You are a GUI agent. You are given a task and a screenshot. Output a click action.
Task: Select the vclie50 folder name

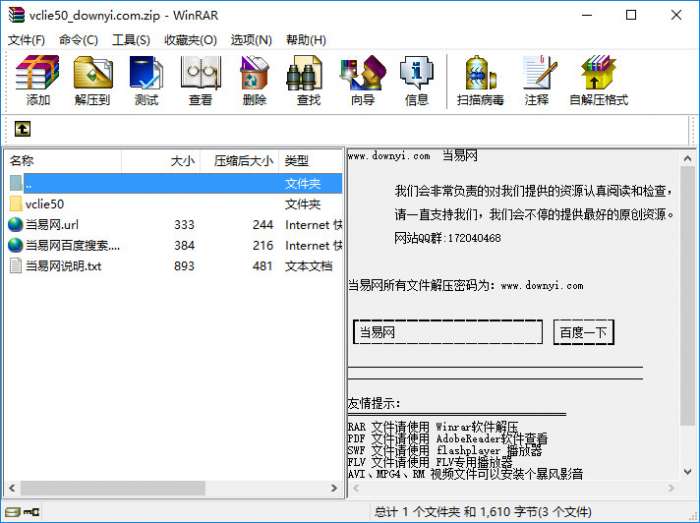(45, 204)
